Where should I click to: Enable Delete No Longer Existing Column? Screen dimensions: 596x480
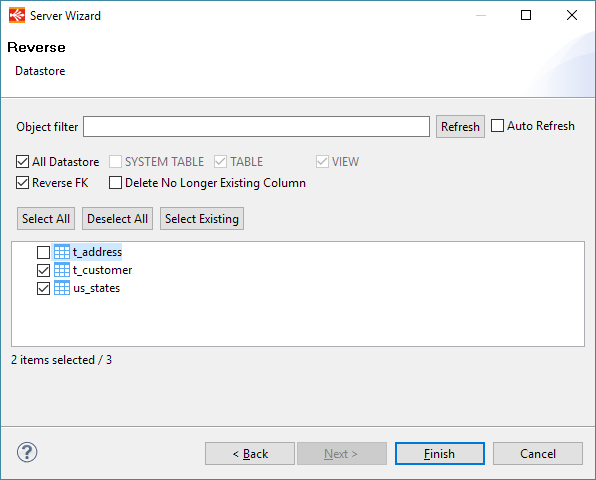click(116, 183)
